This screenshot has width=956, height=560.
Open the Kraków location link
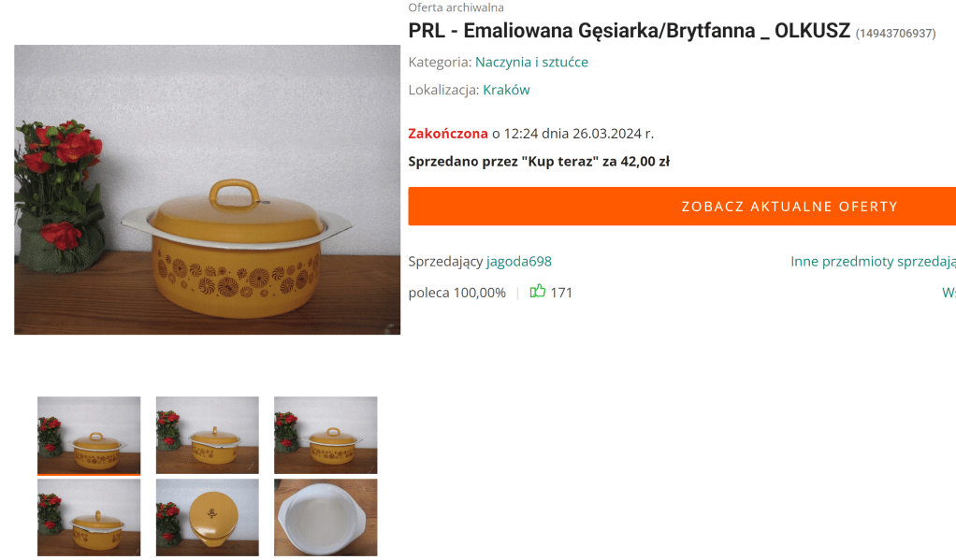506,90
